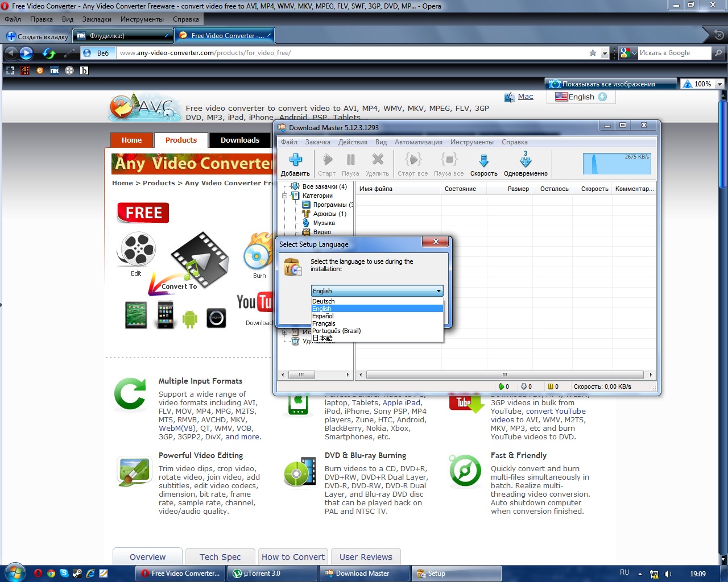Click the volume icon in the system tray

[668, 574]
